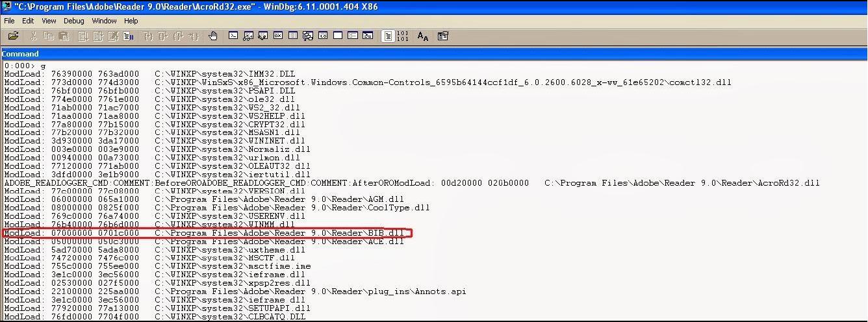This screenshot has width=868, height=322.
Task: Switch to Source mode off (101 icon)
Action: (x=403, y=36)
